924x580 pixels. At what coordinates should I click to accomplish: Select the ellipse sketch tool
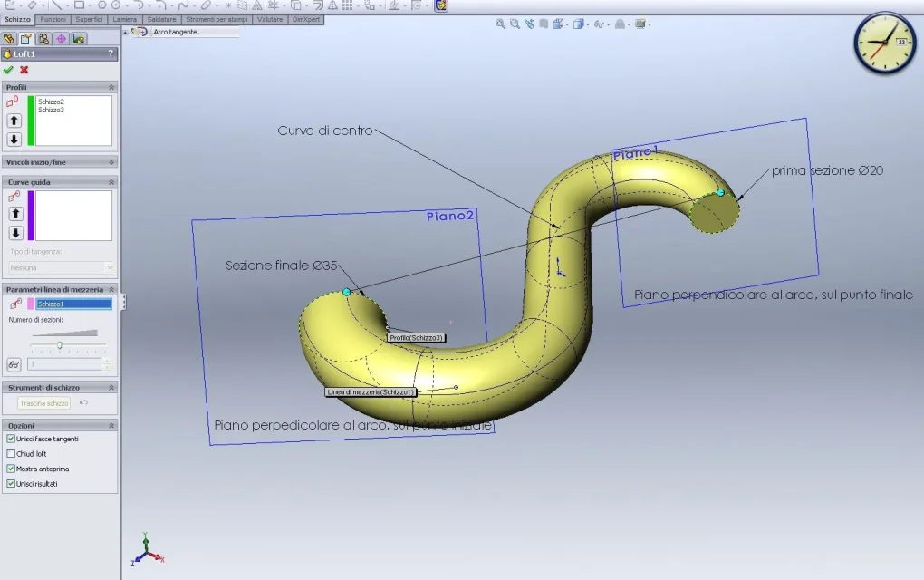coord(206,5)
